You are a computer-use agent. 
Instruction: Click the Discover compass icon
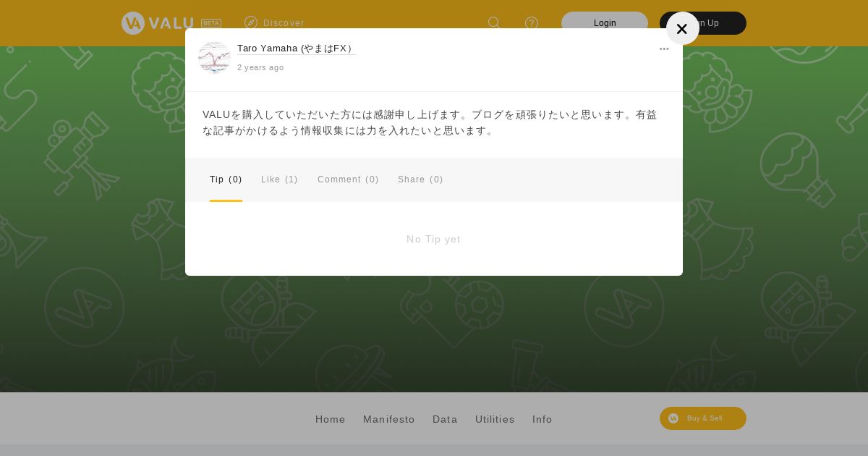[251, 23]
